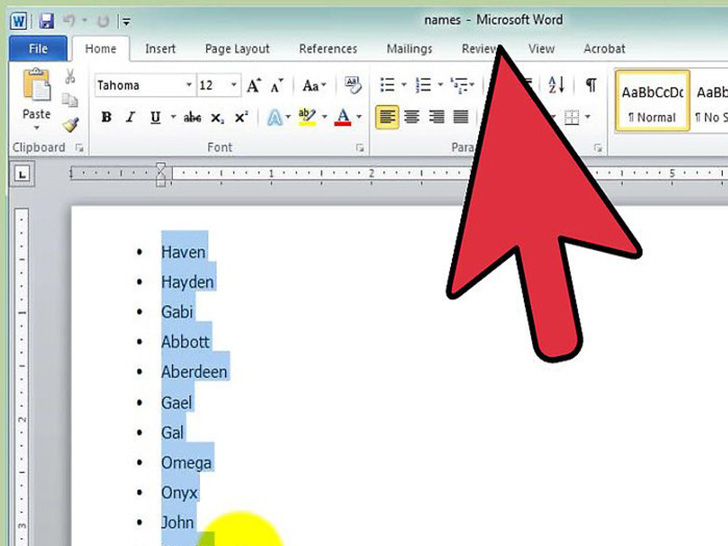The width and height of the screenshot is (728, 546).
Task: Open the Acrobat tab
Action: [x=604, y=49]
